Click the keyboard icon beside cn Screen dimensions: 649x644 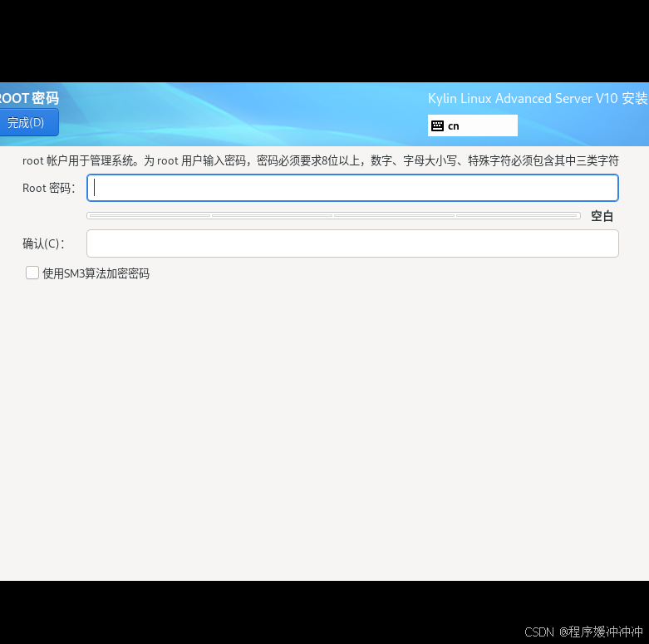437,125
